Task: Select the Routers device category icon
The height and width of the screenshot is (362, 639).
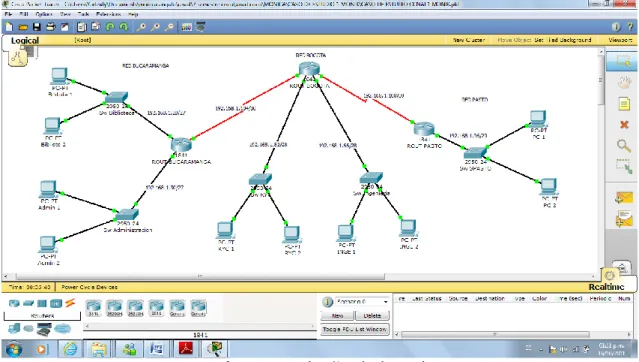Action: (x=14, y=303)
